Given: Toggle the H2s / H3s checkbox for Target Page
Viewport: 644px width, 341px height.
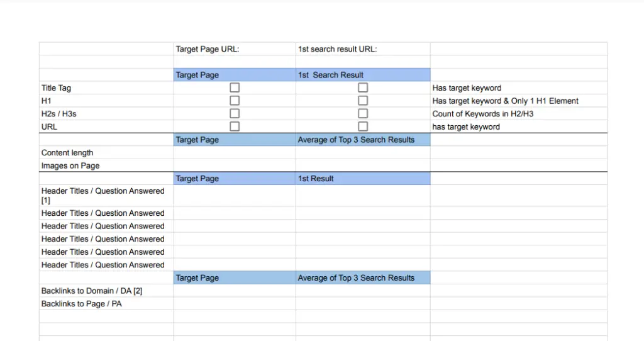Looking at the screenshot, I should tap(235, 113).
